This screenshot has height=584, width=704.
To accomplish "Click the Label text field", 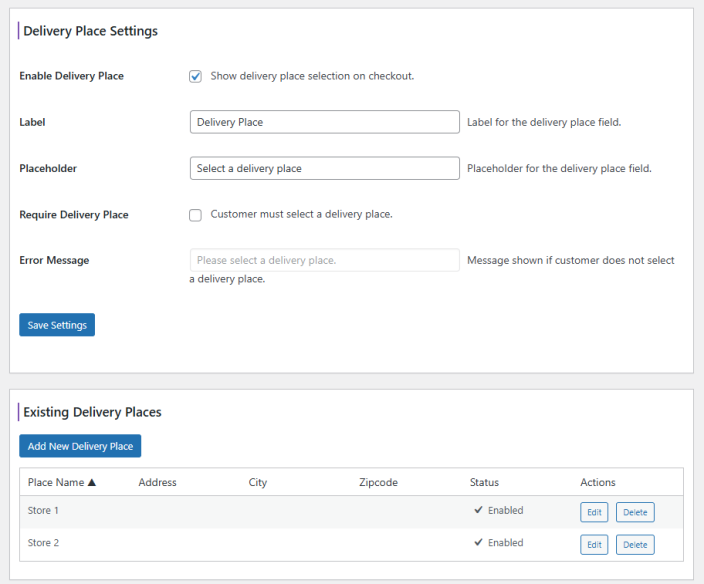I will coord(324,122).
